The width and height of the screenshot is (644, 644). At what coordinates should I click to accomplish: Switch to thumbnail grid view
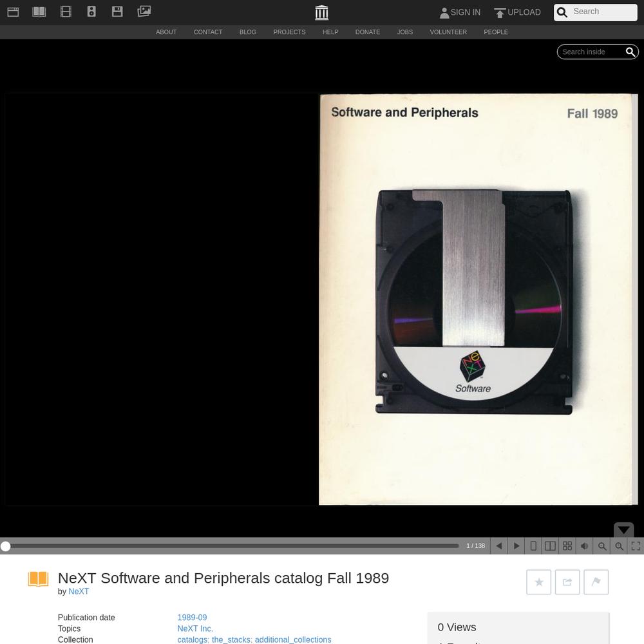pyautogui.click(x=567, y=546)
